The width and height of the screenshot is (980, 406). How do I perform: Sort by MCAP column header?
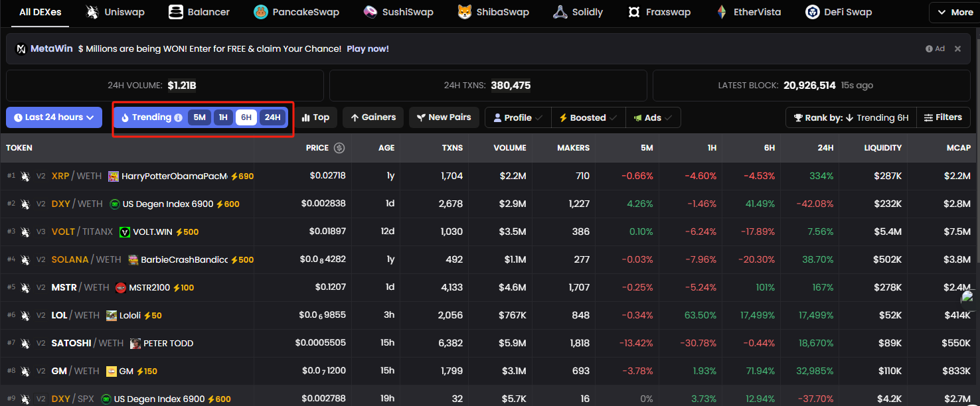click(958, 148)
